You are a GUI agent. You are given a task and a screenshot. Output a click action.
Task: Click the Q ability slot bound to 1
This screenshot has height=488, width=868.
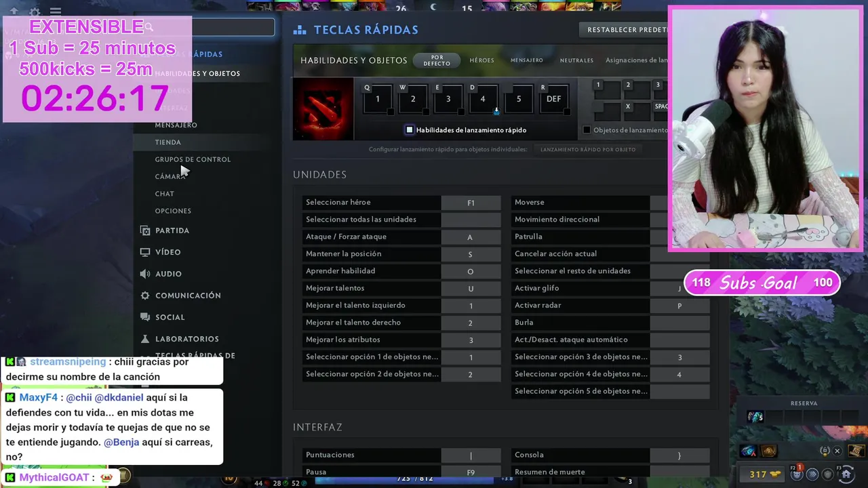point(378,99)
